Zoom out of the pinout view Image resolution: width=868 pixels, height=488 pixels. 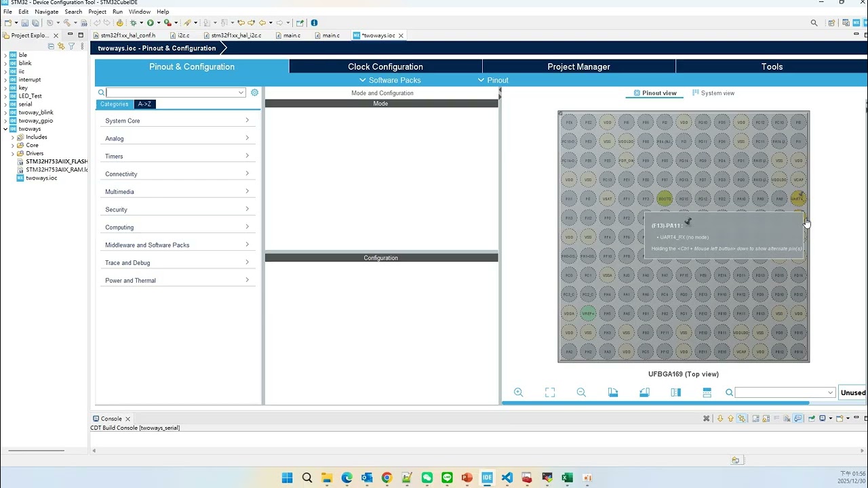coord(581,392)
